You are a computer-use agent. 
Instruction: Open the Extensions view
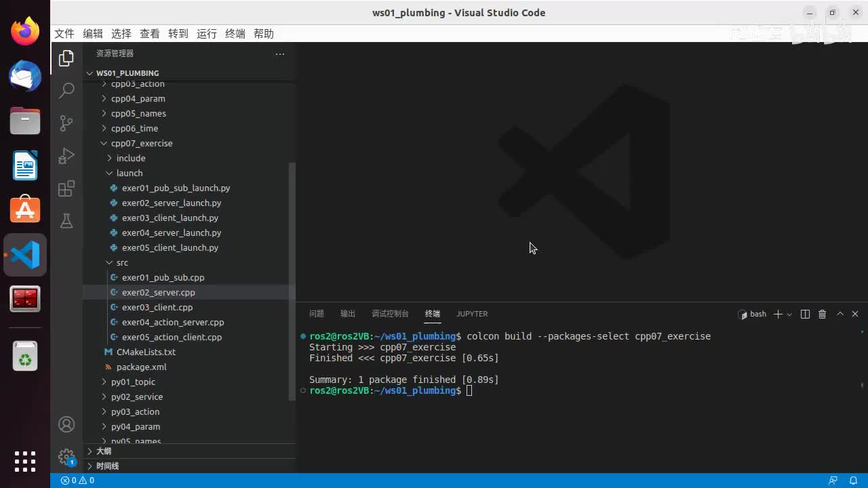pos(66,188)
